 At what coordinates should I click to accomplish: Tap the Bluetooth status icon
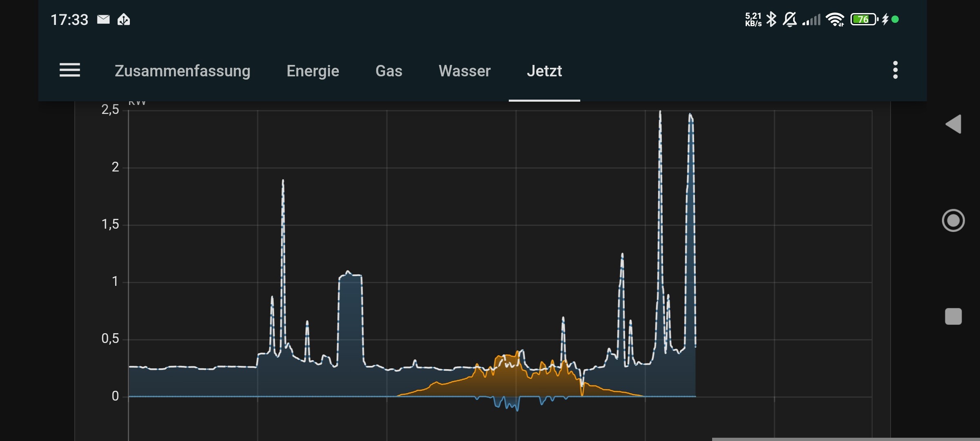[771, 19]
